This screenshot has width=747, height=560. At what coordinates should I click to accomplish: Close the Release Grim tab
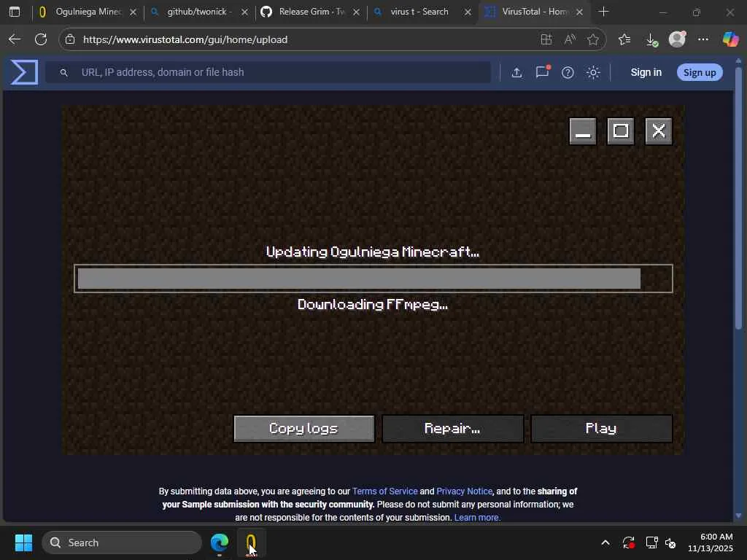(356, 12)
